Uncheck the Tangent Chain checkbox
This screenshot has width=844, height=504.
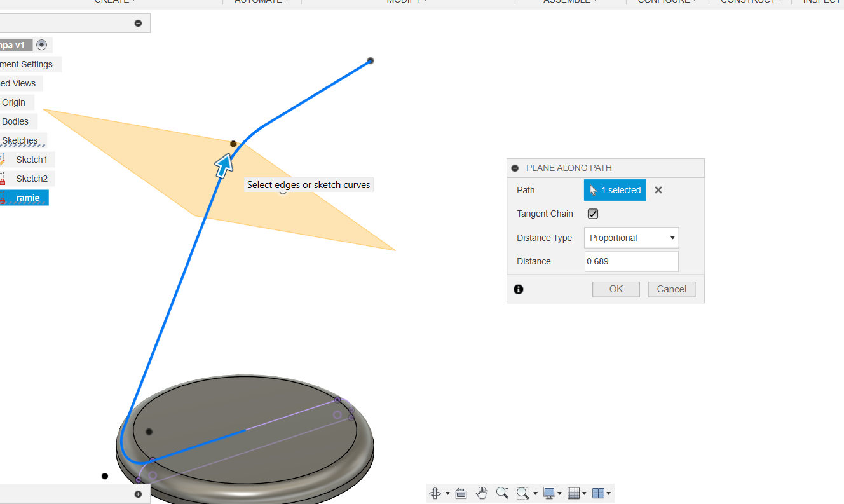[x=593, y=214]
